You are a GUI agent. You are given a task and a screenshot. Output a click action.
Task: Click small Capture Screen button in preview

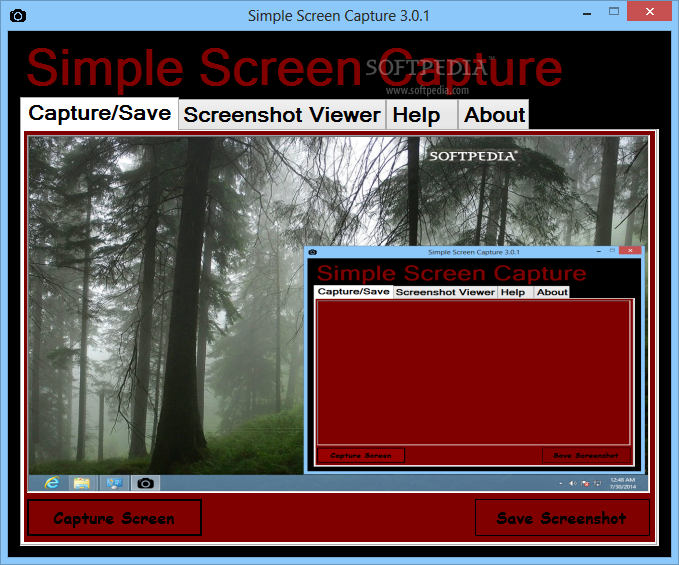pos(361,455)
